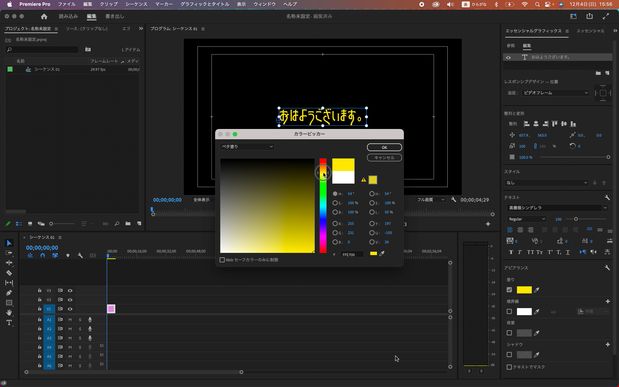Open the File menu in the menu bar
Screen dimensions: 619x387
click(66, 4)
